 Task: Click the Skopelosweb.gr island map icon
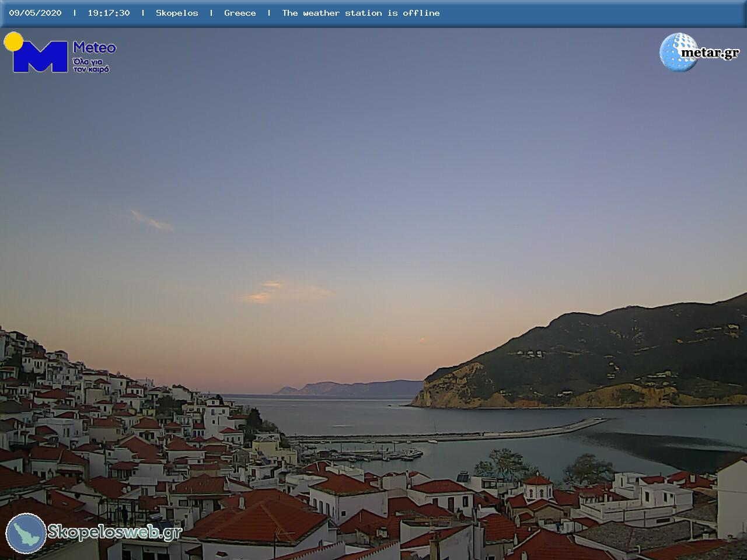26,533
